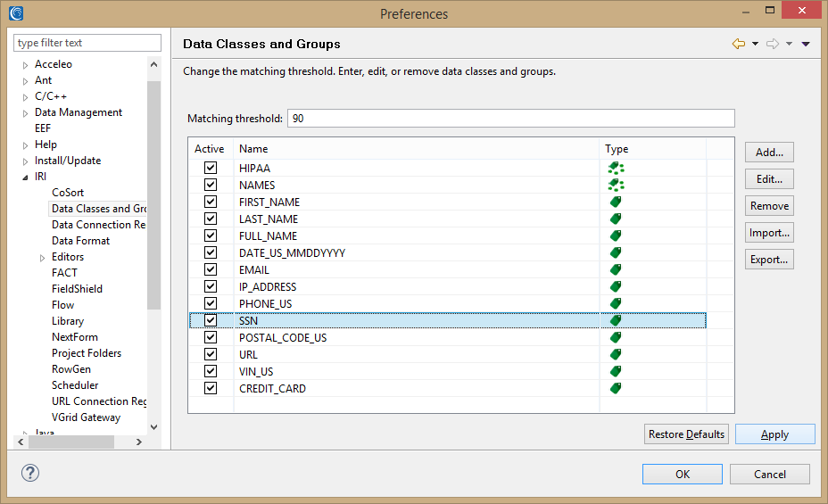Expand the Help preferences node
This screenshot has width=828, height=504.
[25, 145]
